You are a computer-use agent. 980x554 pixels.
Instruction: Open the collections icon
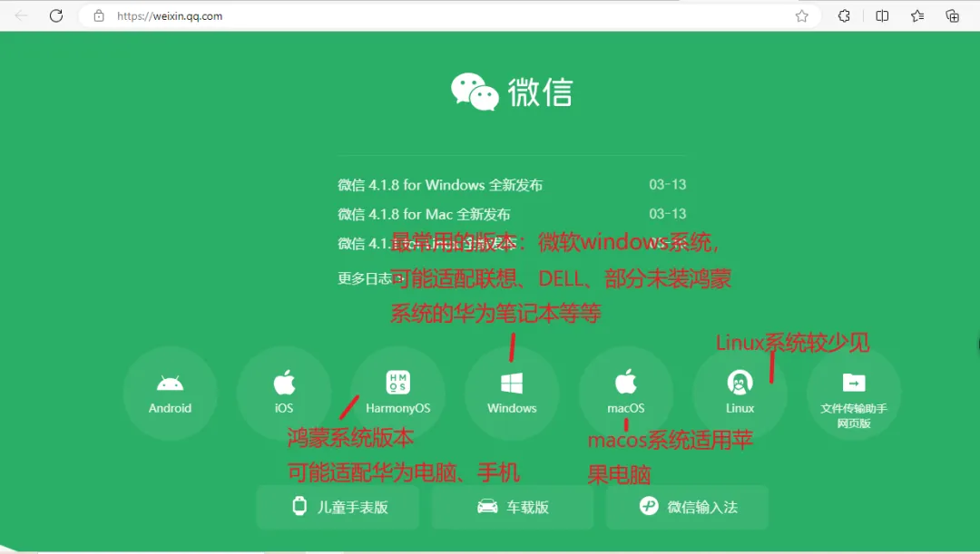click(x=952, y=16)
